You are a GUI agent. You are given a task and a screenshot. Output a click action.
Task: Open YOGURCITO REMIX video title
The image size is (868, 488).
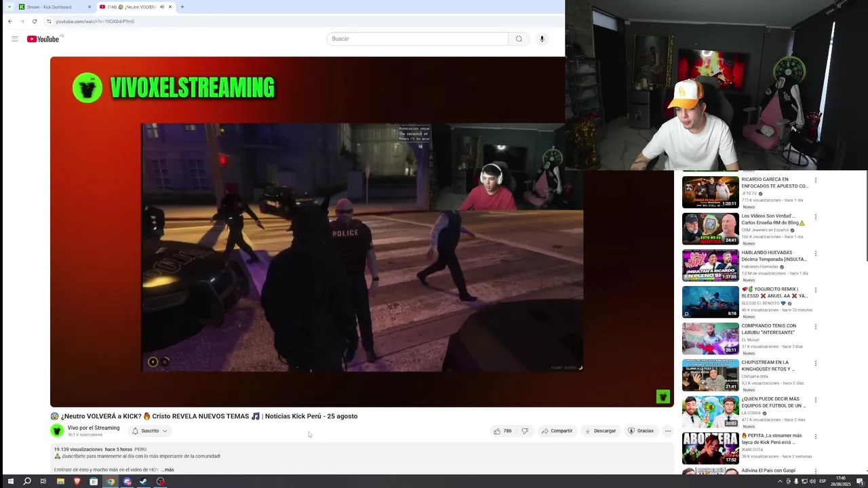pos(774,293)
